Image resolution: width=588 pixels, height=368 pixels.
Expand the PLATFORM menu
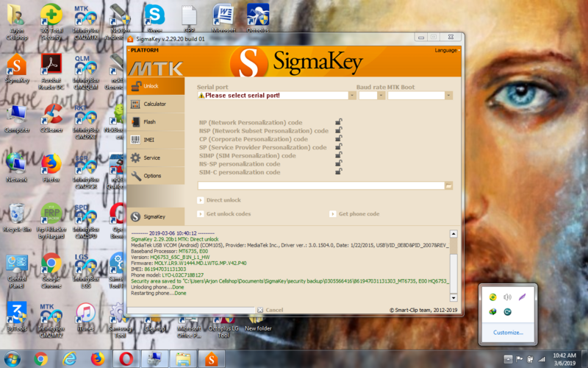click(143, 50)
